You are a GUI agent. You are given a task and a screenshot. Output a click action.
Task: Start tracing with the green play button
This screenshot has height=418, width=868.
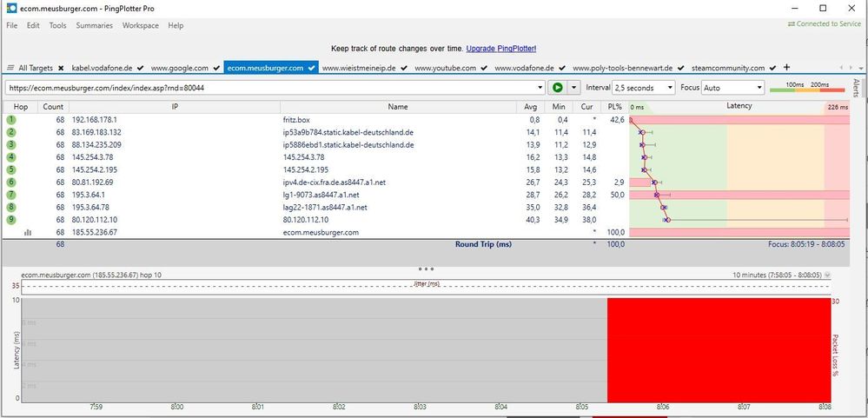click(558, 88)
